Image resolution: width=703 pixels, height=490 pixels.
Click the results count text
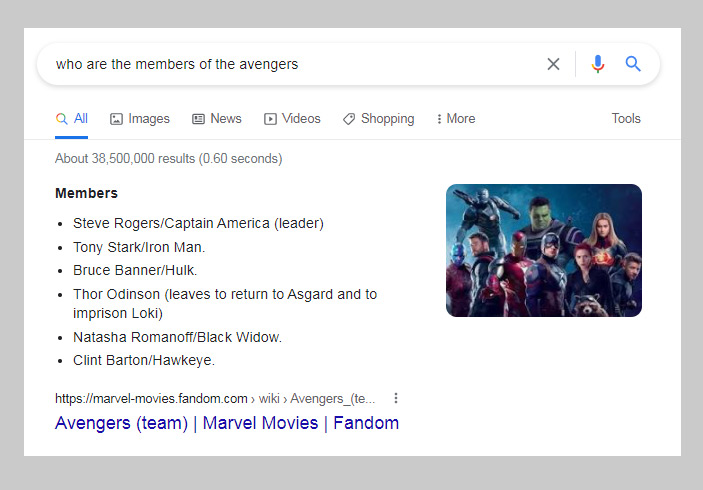coord(168,158)
